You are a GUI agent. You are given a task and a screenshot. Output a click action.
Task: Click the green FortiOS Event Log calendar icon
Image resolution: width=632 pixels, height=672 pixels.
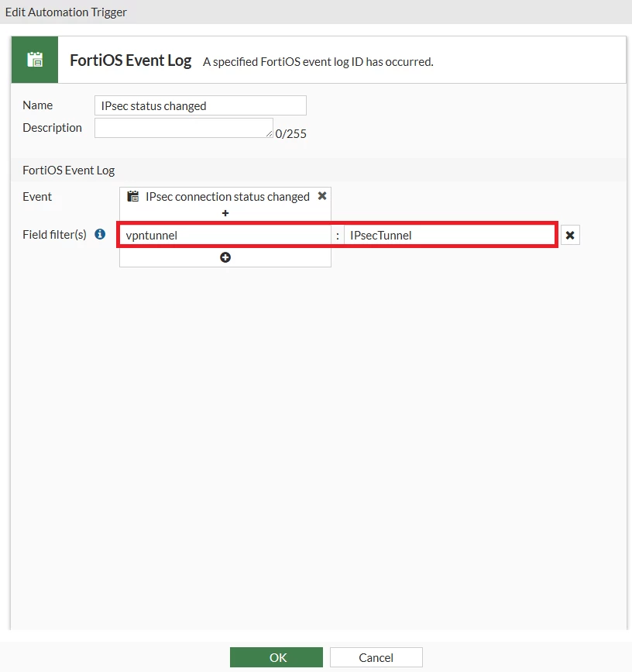(35, 60)
